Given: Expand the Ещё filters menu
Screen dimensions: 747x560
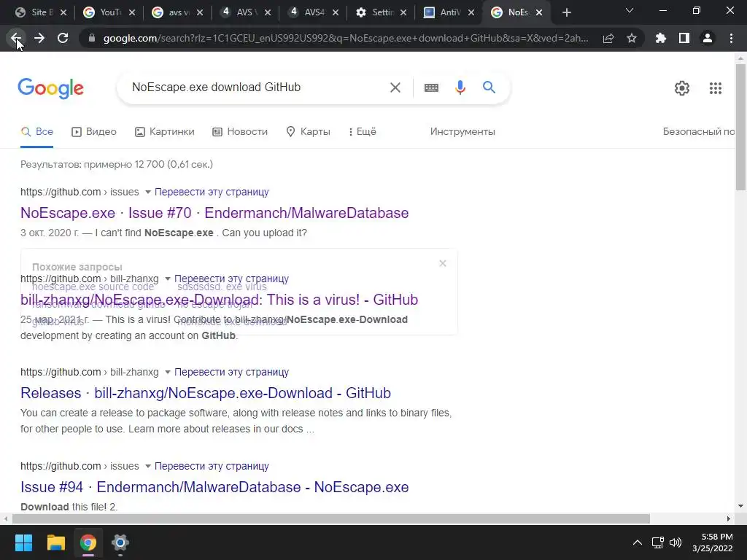Looking at the screenshot, I should point(362,131).
